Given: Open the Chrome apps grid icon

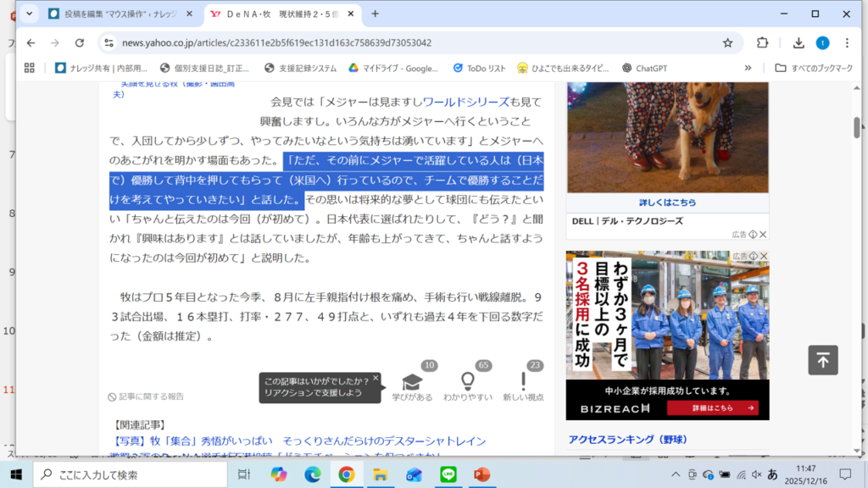Looking at the screenshot, I should click(30, 68).
